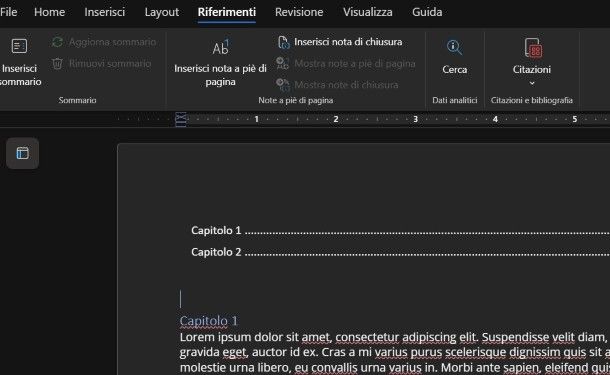Open the Guida tab
The height and width of the screenshot is (375, 610).
pyautogui.click(x=427, y=12)
